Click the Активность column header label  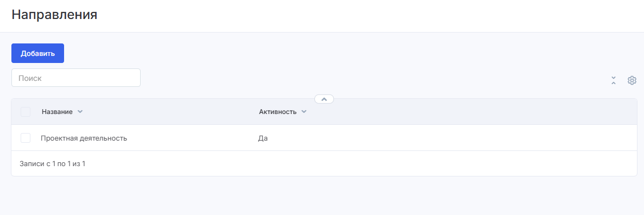277,112
